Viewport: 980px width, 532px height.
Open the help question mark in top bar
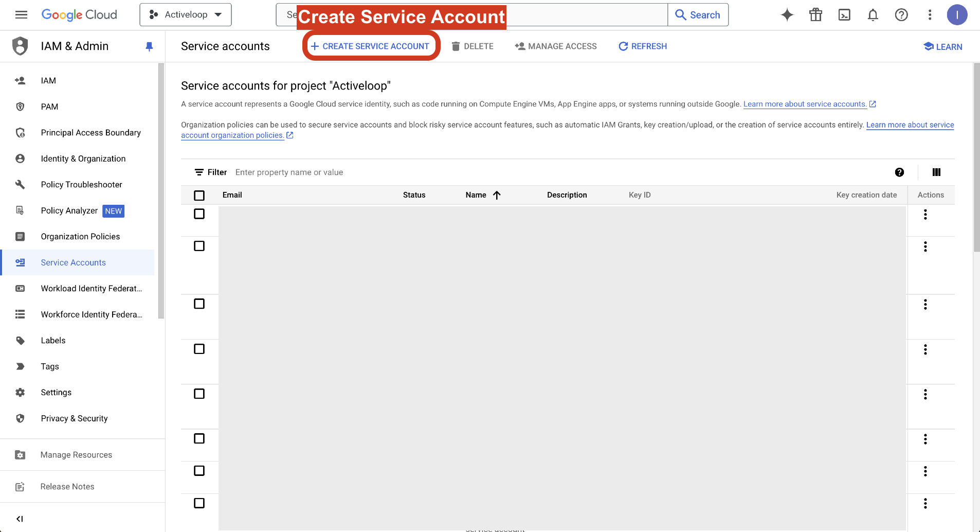(x=901, y=15)
